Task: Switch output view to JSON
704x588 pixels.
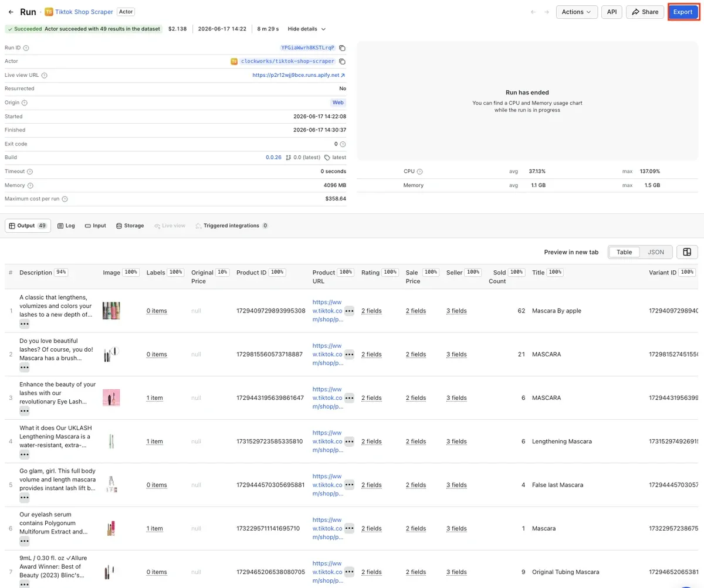Action: [x=655, y=252]
